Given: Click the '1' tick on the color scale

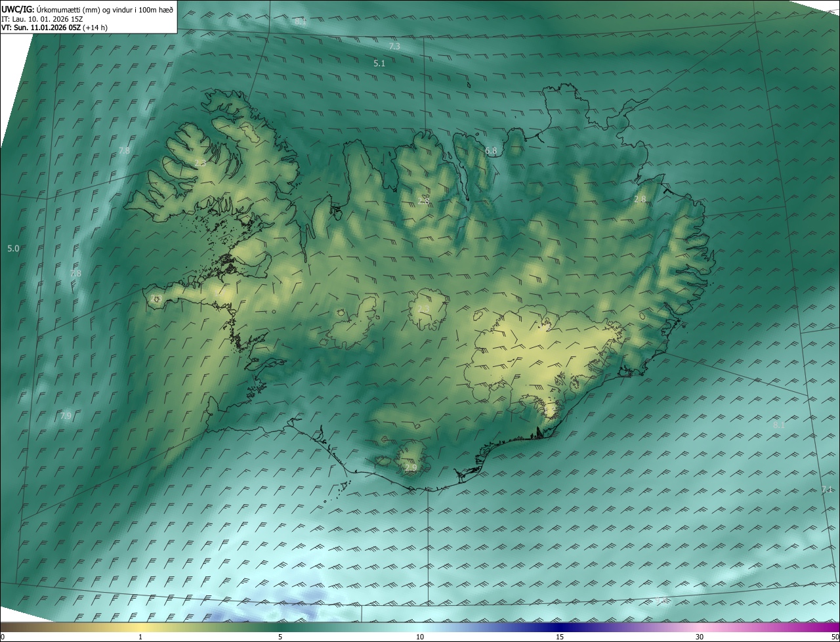Looking at the screenshot, I should pyautogui.click(x=140, y=637).
